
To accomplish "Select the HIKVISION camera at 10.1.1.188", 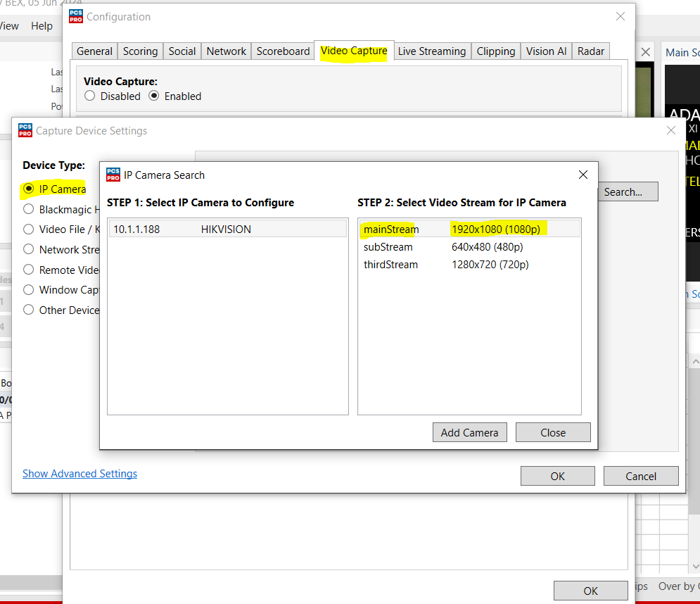I will click(227, 229).
